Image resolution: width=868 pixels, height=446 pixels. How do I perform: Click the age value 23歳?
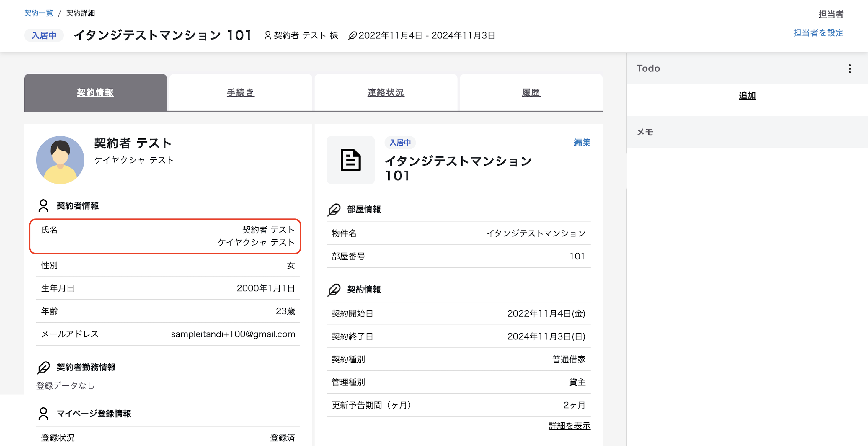(x=285, y=311)
